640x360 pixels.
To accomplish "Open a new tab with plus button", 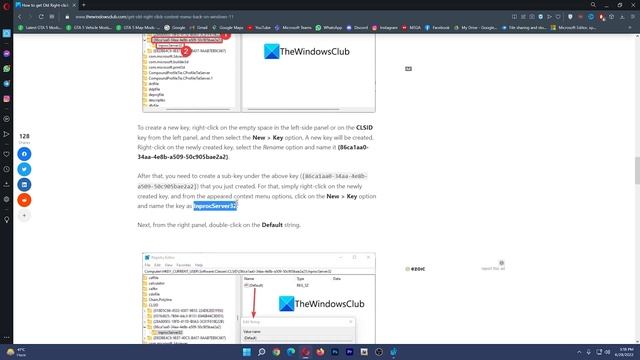I will pyautogui.click(x=84, y=5).
